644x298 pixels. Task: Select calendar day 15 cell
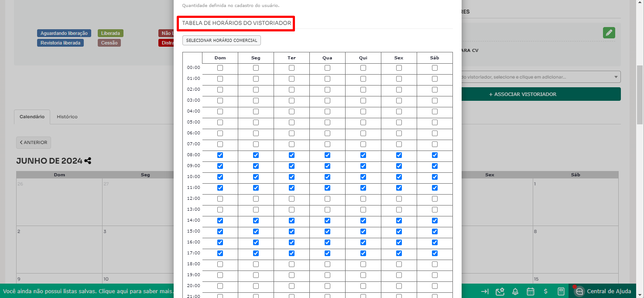575,280
